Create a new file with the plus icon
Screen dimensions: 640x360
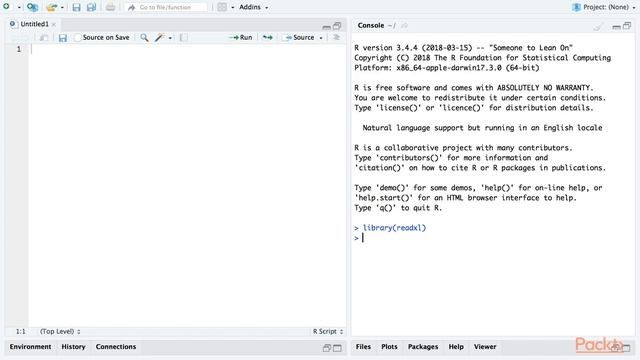tap(7, 7)
